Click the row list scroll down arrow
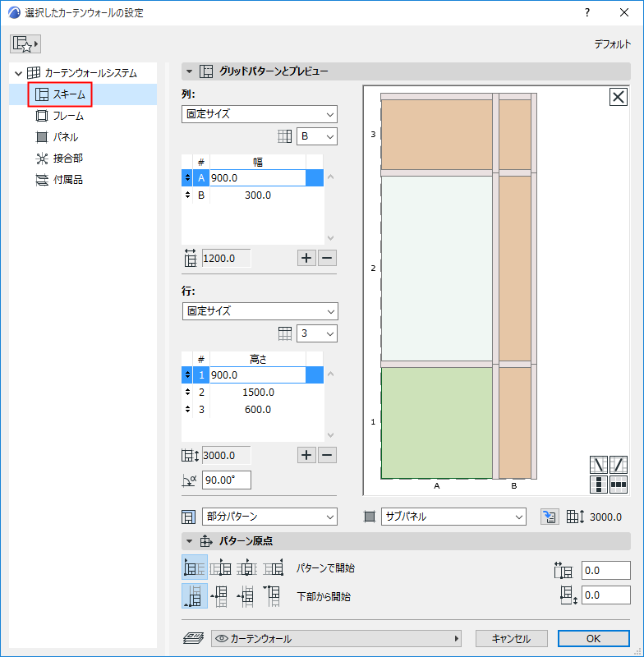This screenshot has width=644, height=657. [x=330, y=435]
